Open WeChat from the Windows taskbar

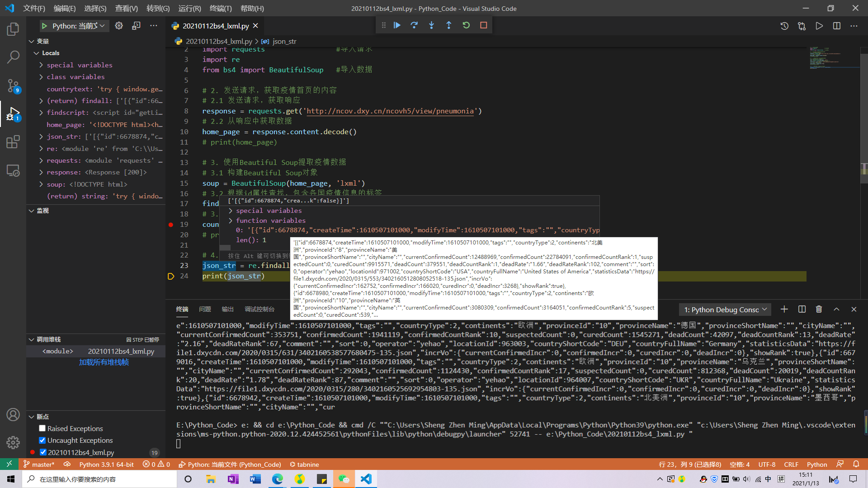pos(344,479)
